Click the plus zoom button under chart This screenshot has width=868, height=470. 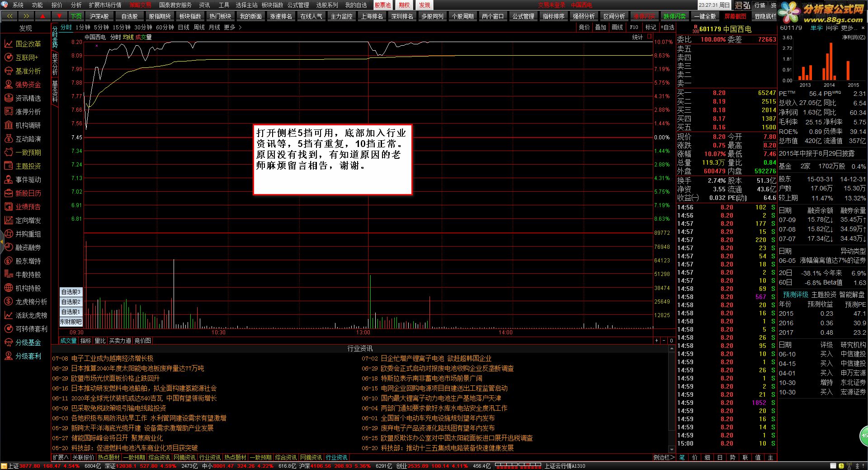click(x=656, y=341)
